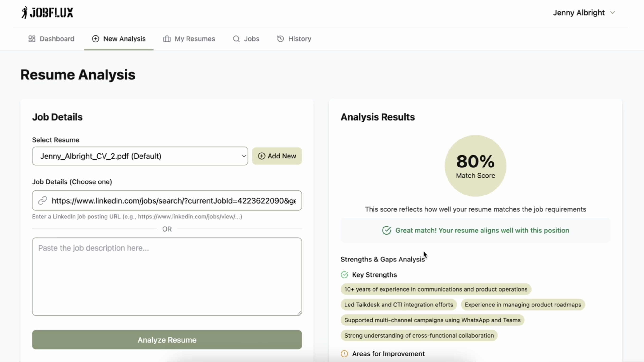Click the link icon in URL field

(42, 200)
